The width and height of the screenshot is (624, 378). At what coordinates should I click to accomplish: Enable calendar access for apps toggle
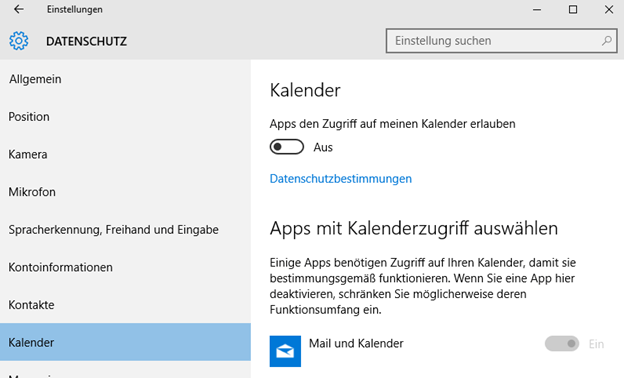pos(287,147)
